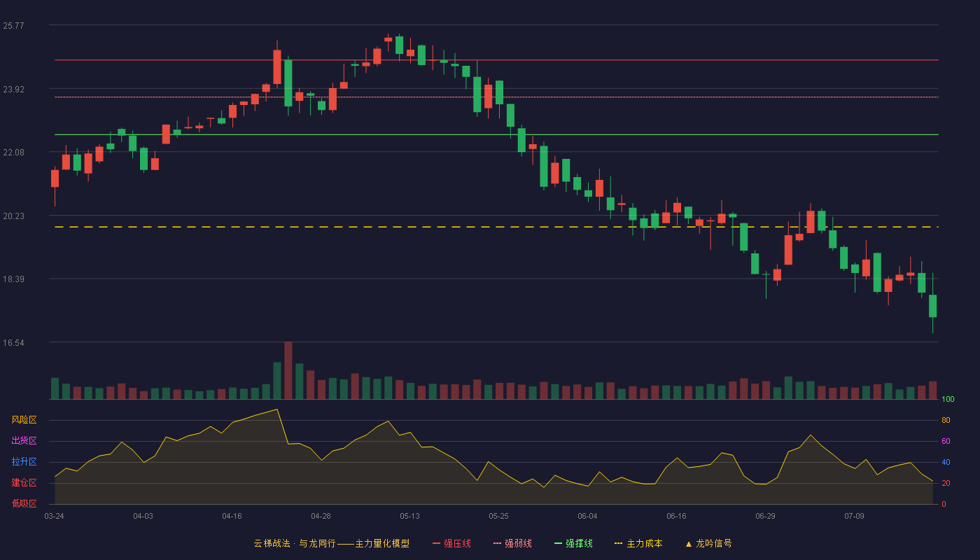Viewport: 980px width, 560px height.
Task: Click the tallest red volume bar
Action: pos(288,370)
